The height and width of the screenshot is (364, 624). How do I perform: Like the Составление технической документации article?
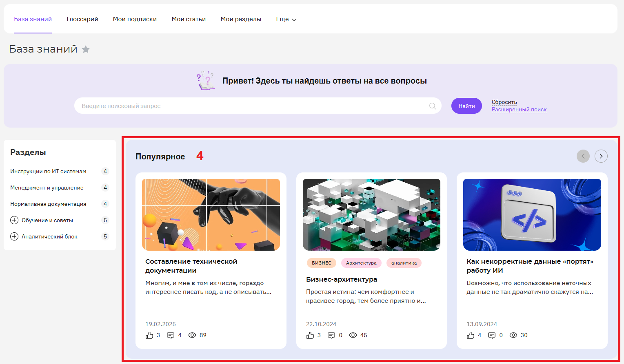pyautogui.click(x=149, y=335)
